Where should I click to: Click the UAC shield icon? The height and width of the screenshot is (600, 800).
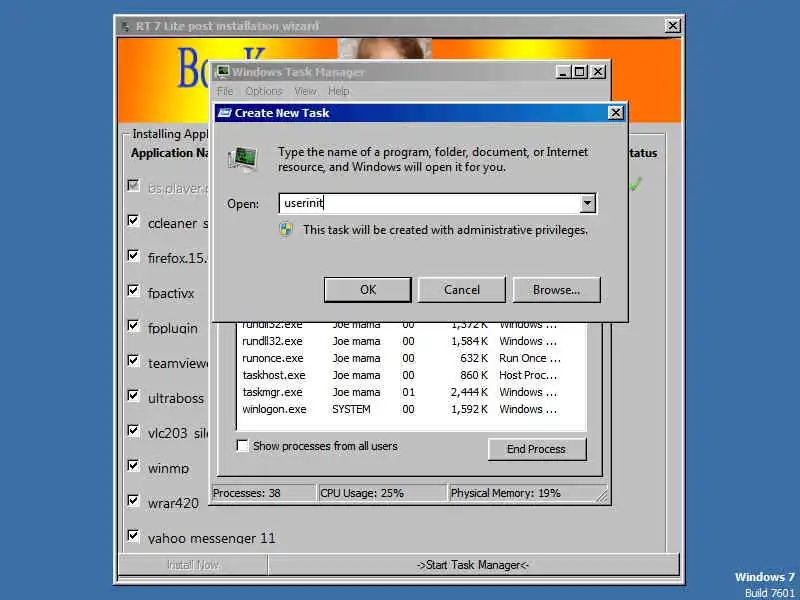point(286,229)
